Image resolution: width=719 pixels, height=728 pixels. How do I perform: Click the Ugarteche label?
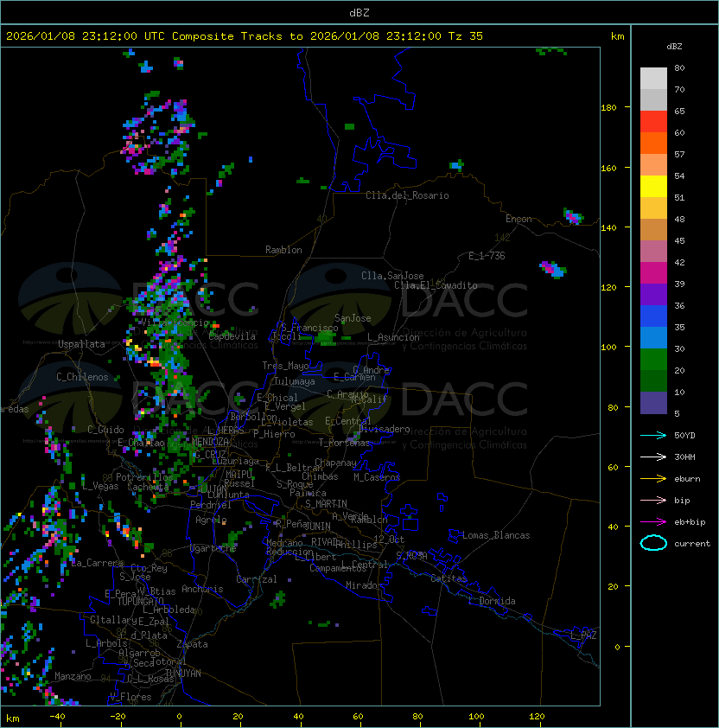213,549
